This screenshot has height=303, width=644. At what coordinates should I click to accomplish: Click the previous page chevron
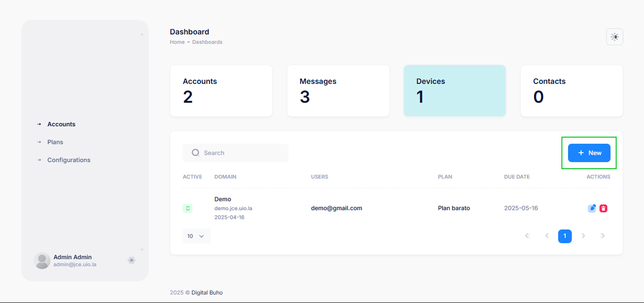click(x=547, y=236)
